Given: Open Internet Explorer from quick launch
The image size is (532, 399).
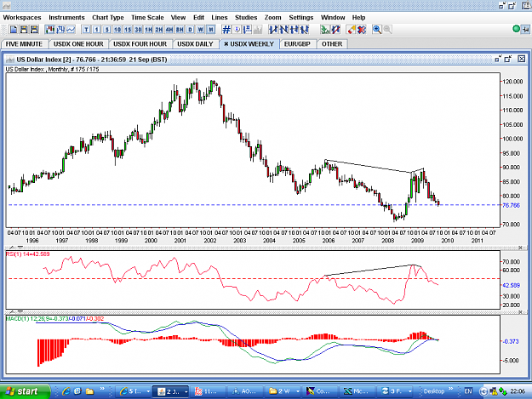Looking at the screenshot, I should tap(66, 391).
